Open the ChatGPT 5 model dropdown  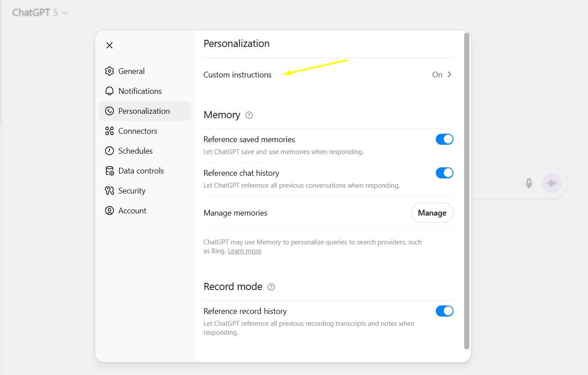point(40,13)
